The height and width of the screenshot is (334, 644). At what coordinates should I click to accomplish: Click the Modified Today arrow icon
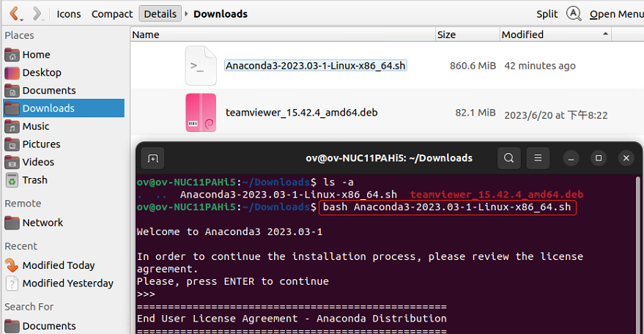coord(12,265)
